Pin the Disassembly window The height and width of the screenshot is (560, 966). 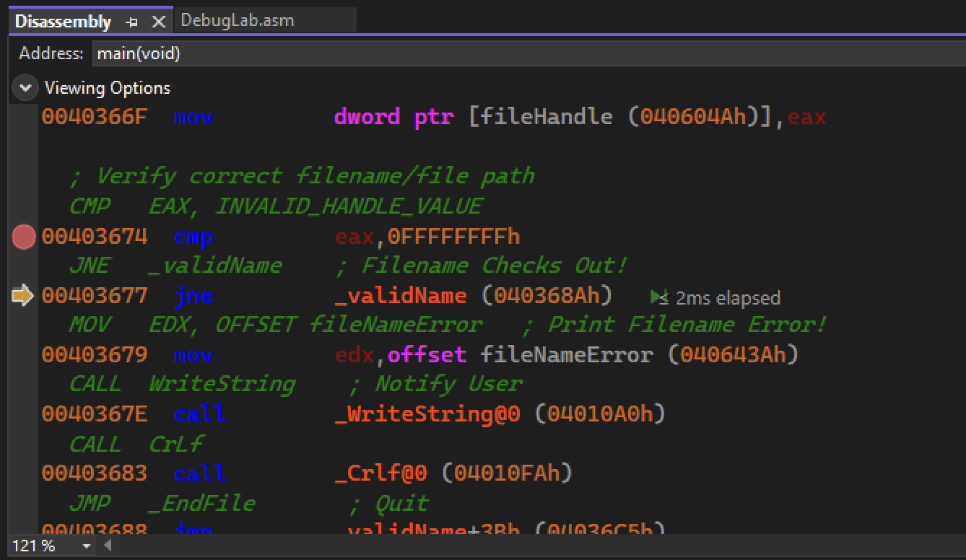pos(133,21)
